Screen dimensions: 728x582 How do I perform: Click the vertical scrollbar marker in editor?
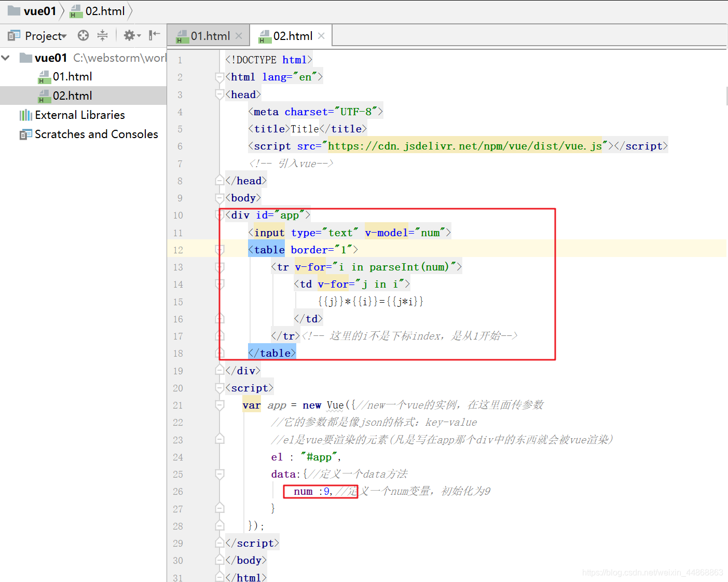(726, 96)
